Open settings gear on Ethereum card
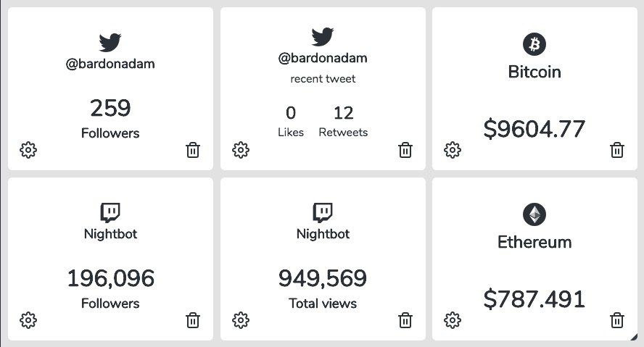Image resolution: width=644 pixels, height=347 pixels. [453, 320]
